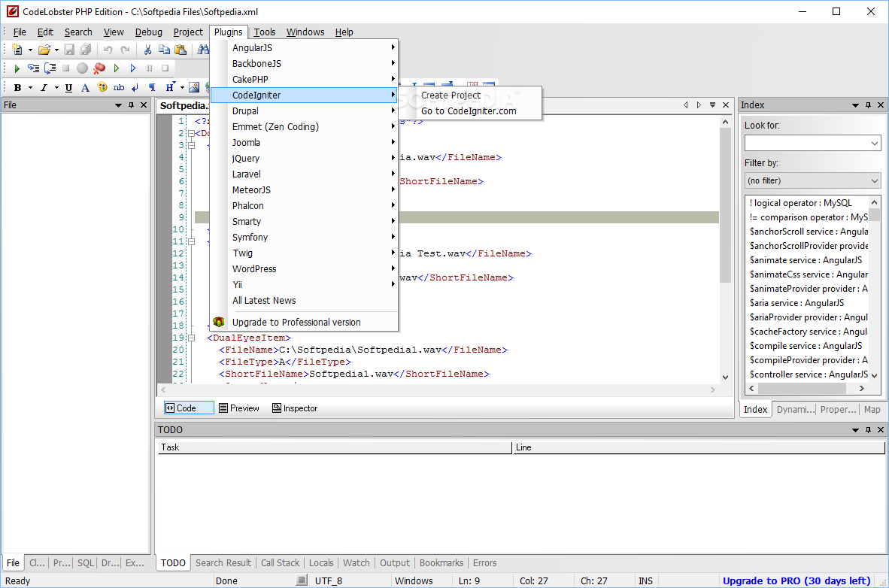Open the Italic dropdown arrow
The image size is (889, 588).
(56, 88)
